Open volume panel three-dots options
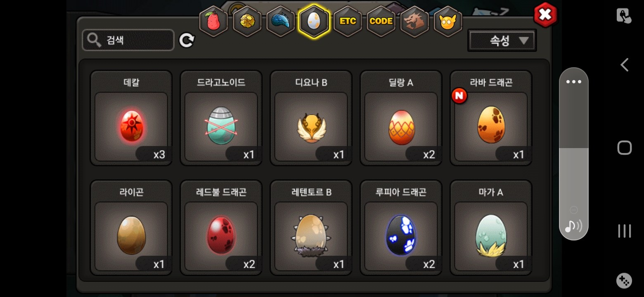 point(574,82)
